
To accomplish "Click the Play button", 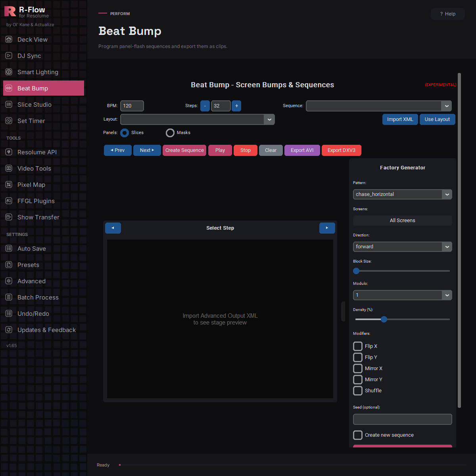I will 220,150.
